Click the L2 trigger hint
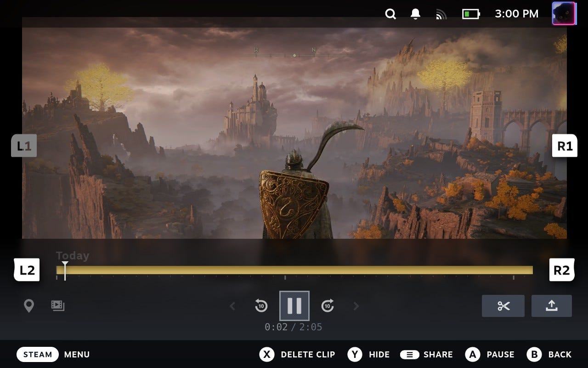588x368 pixels. (x=27, y=270)
